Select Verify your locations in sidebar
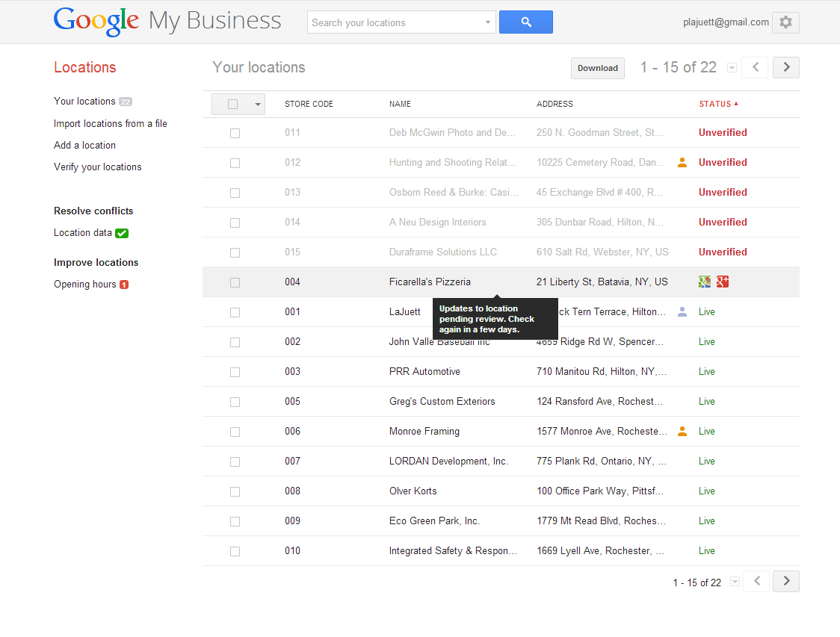This screenshot has width=840, height=637. tap(97, 167)
